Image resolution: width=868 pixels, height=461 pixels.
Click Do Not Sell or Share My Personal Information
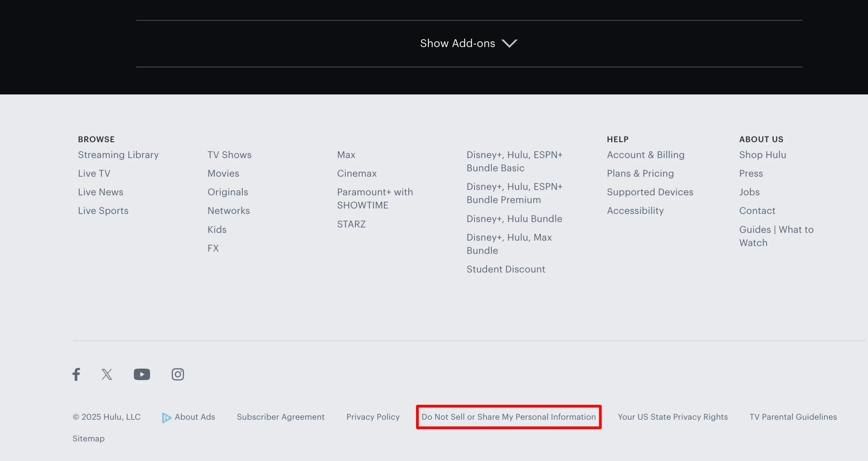[x=509, y=417]
